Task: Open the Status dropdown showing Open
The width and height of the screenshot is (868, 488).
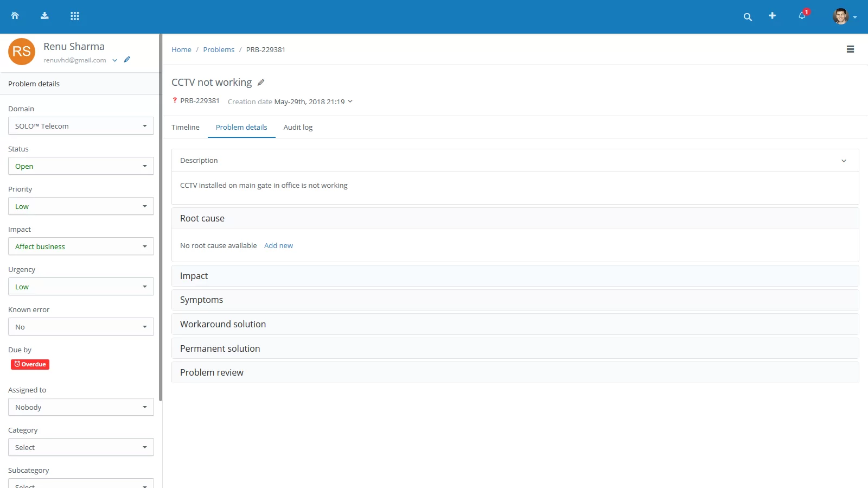Action: (81, 166)
